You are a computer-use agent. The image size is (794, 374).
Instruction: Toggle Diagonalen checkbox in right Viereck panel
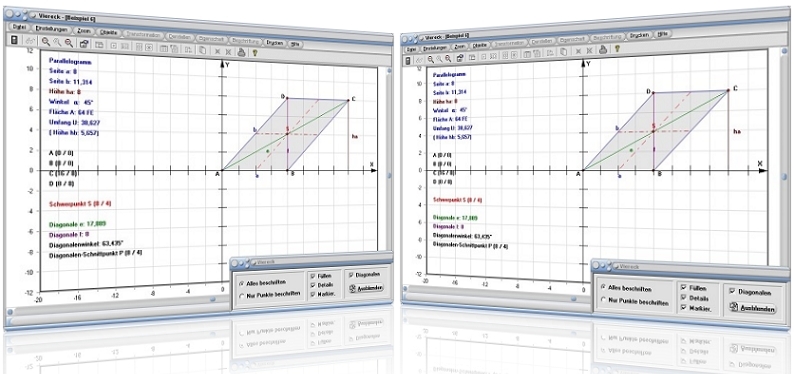[733, 292]
